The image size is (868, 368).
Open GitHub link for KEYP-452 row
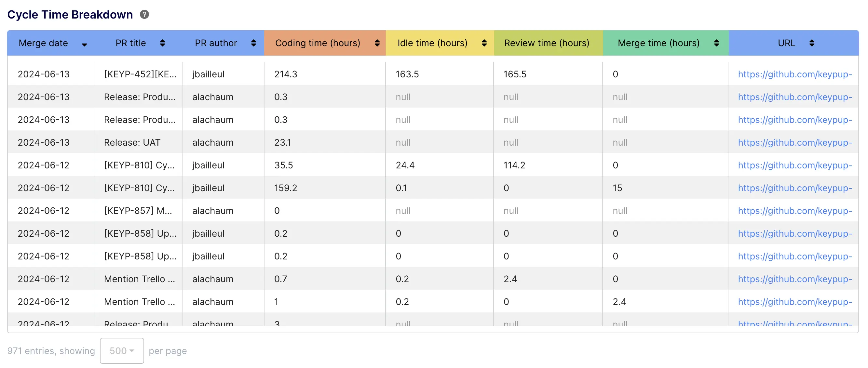pos(795,74)
